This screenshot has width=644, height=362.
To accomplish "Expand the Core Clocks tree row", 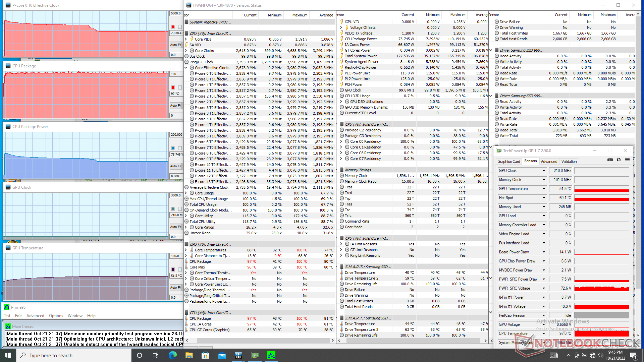I will point(186,51).
